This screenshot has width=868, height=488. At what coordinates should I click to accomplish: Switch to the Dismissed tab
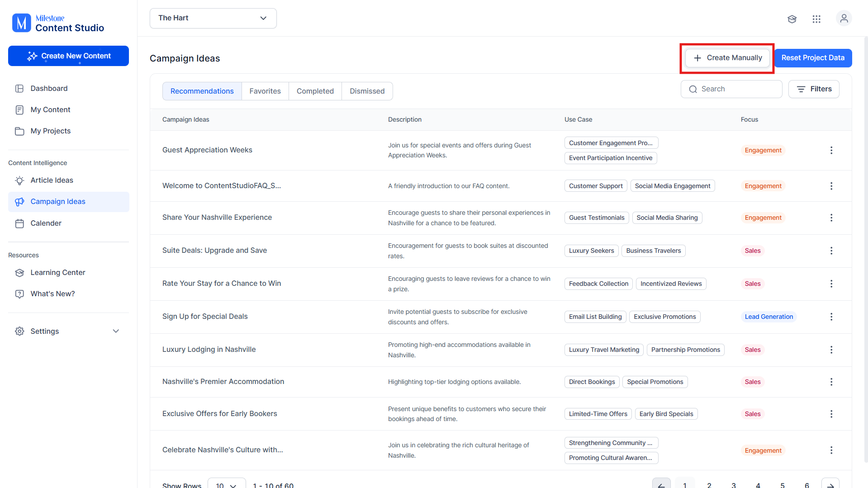pos(367,91)
